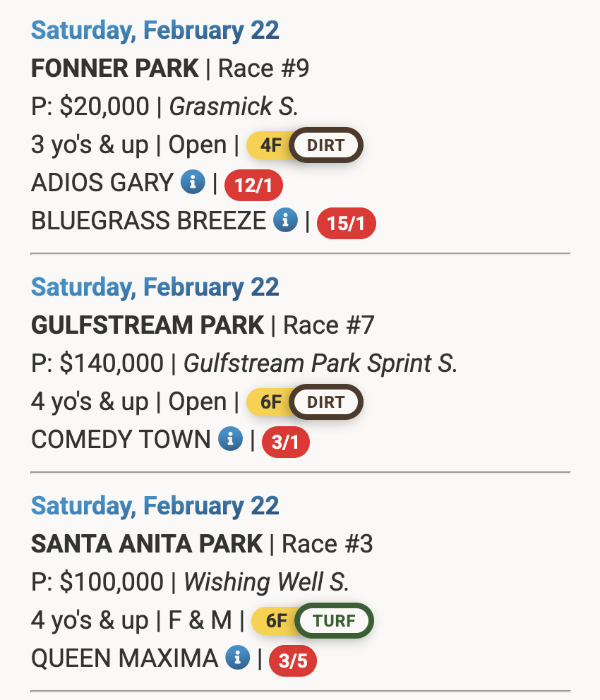
Task: Open info icon beside QUEEN MAXIMA
Action: (x=237, y=657)
